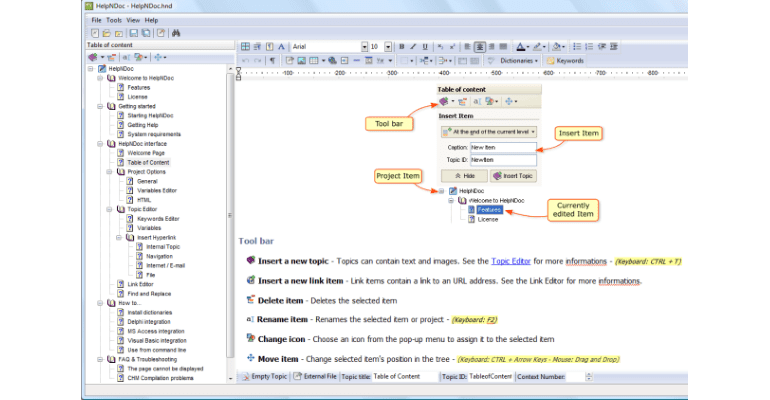Click the Rename item icon in Table of content toolbar
This screenshot has width=770, height=400.
[x=126, y=57]
